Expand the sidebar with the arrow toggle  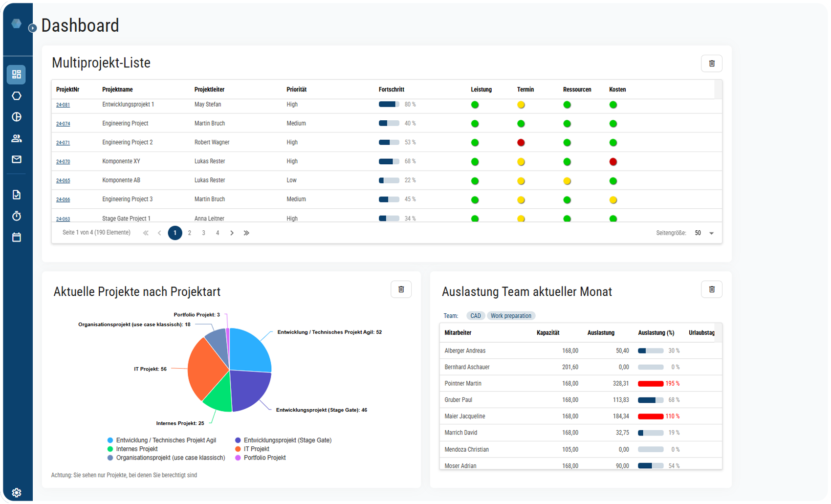click(x=33, y=28)
